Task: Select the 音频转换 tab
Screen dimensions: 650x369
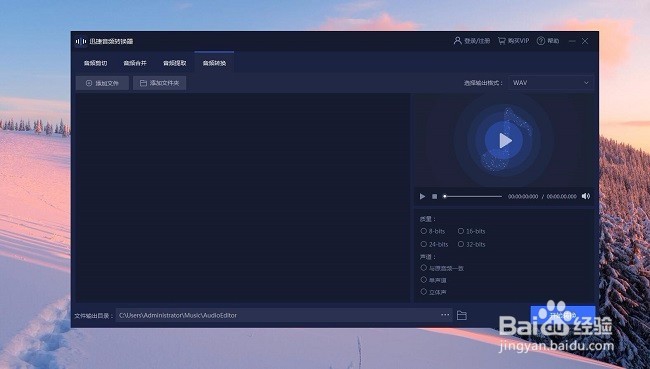Action: click(x=214, y=63)
